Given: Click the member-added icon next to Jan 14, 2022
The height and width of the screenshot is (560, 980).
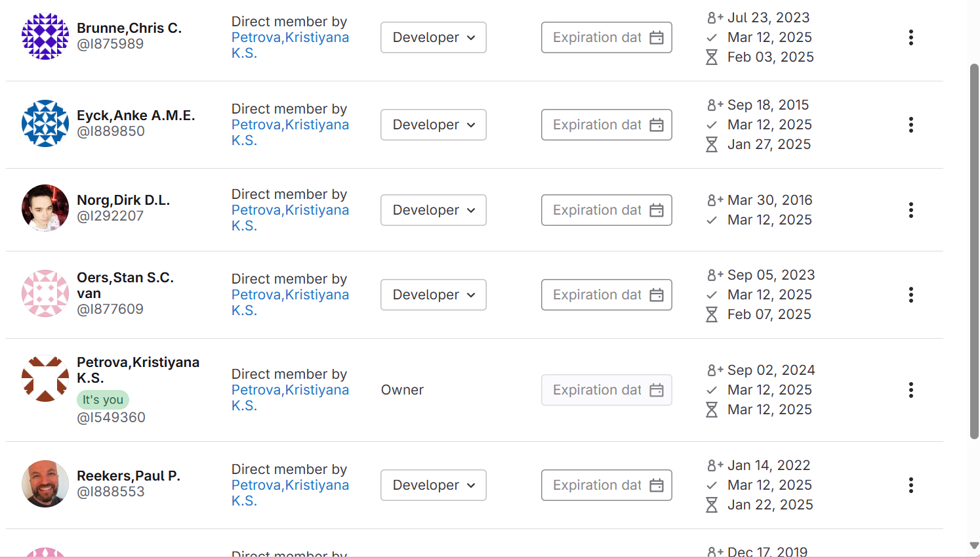Looking at the screenshot, I should tap(714, 465).
